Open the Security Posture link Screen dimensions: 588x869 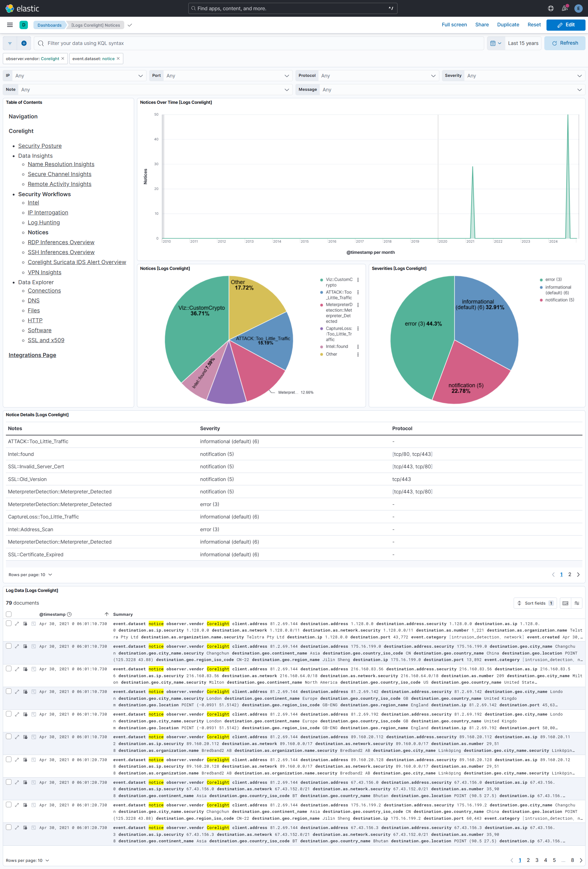pos(40,146)
